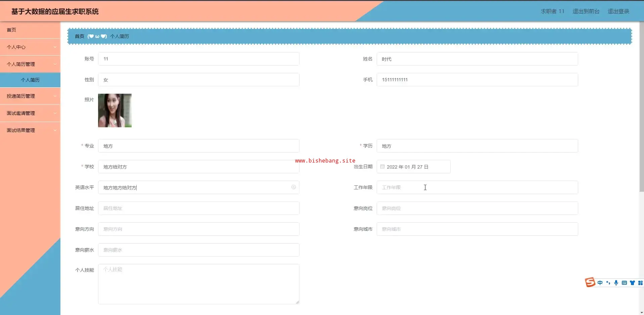Click the 账号 input field
644x315 pixels.
click(x=198, y=59)
